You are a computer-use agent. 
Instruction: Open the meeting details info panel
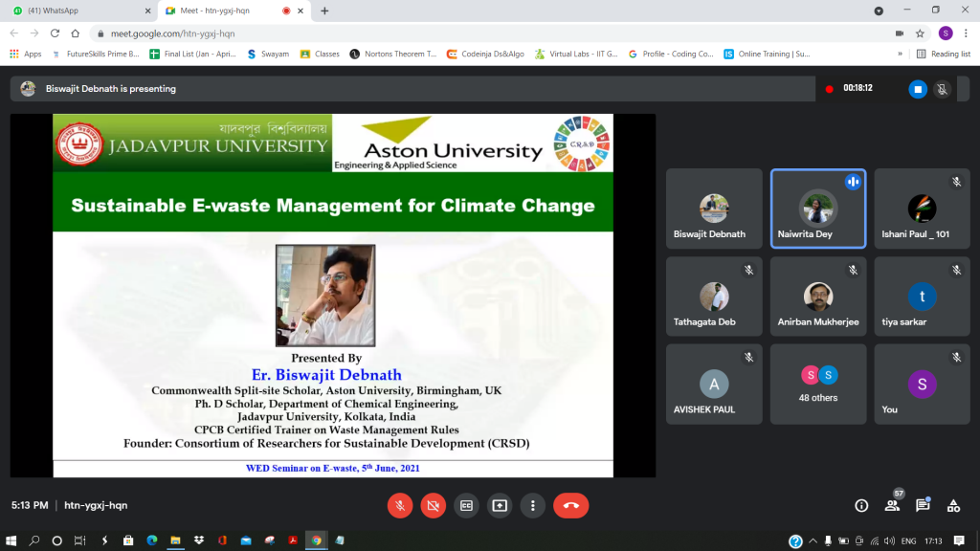click(x=861, y=505)
